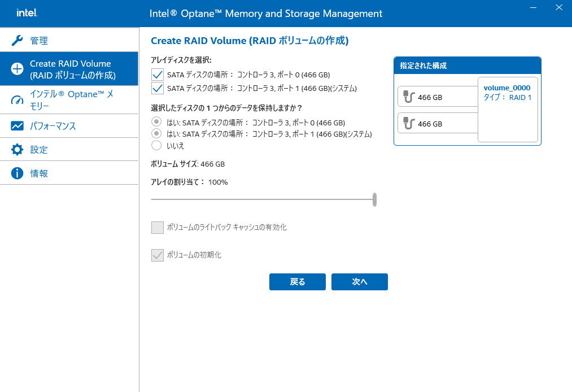Viewport: 572px width, 392px height.
Task: Select the いいえ radio button
Action: 156,145
